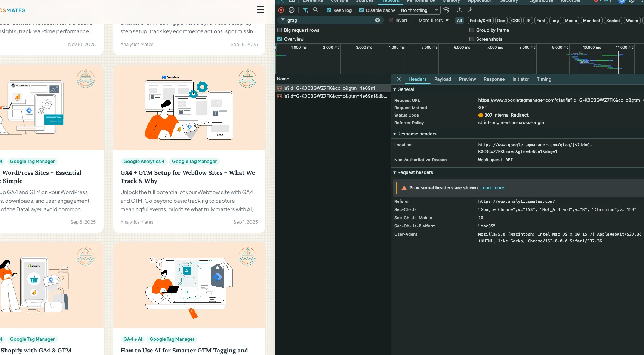Clear the gtag filter text
644x355 pixels.
click(378, 20)
